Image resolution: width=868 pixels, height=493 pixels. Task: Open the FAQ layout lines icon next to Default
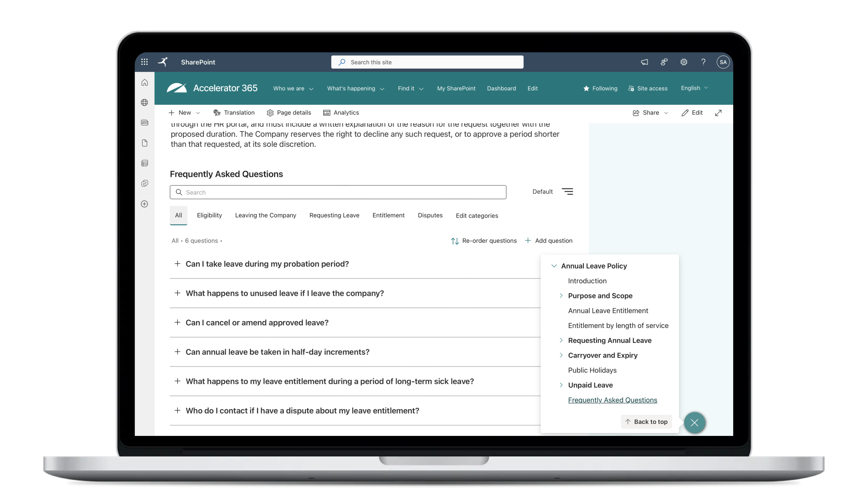(x=567, y=192)
